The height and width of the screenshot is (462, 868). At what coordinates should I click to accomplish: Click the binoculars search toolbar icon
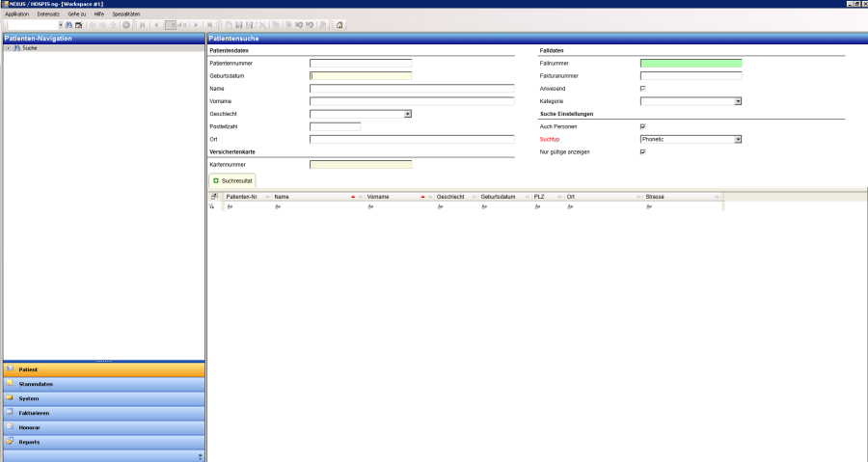[x=68, y=25]
